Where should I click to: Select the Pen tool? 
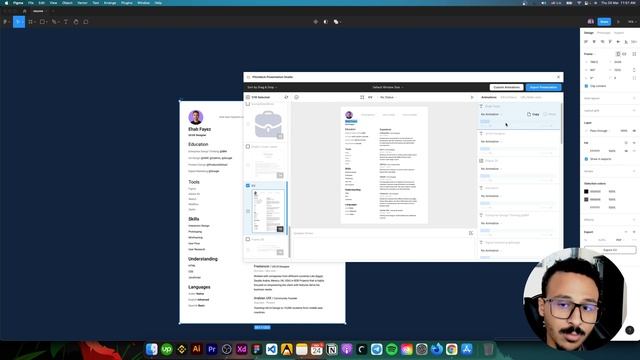(54, 22)
